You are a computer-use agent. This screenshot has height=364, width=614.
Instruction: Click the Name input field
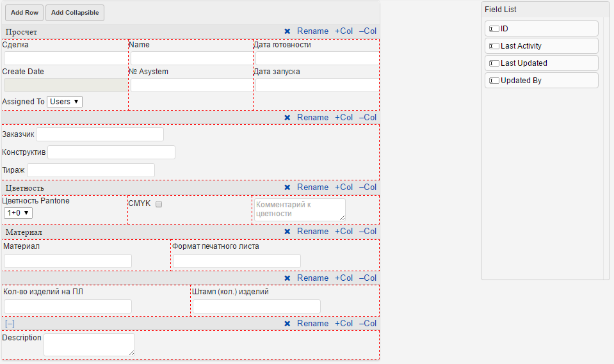coord(192,58)
